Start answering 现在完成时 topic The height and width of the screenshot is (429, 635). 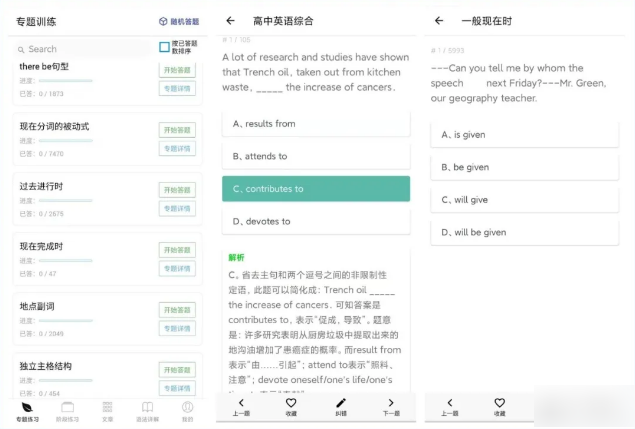[177, 250]
